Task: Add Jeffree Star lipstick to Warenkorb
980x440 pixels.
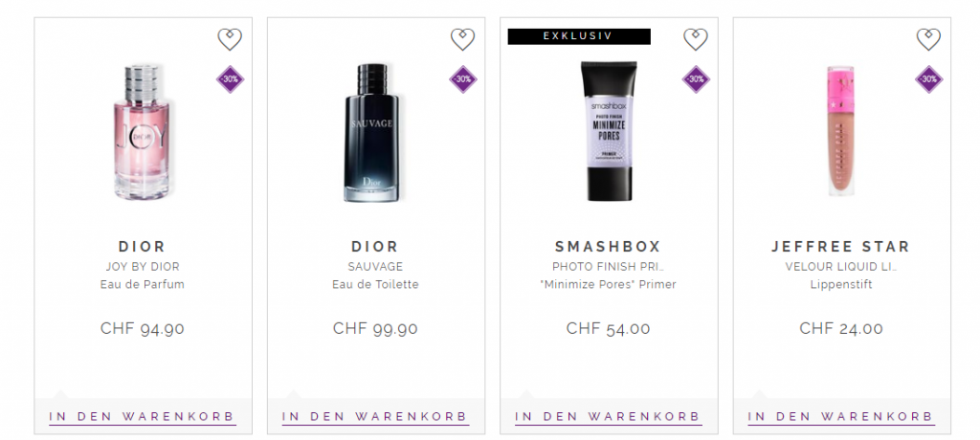Action: tap(841, 417)
